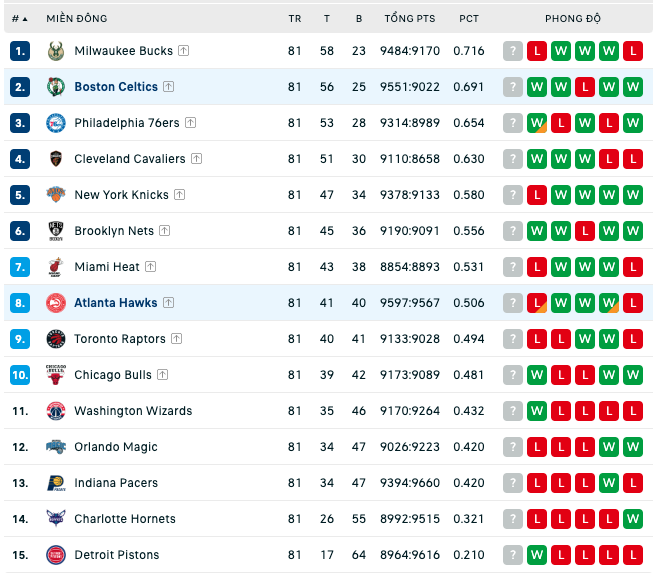Image resolution: width=656 pixels, height=578 pixels.
Task: Click the Boston Celtics team logo
Action: (x=56, y=87)
